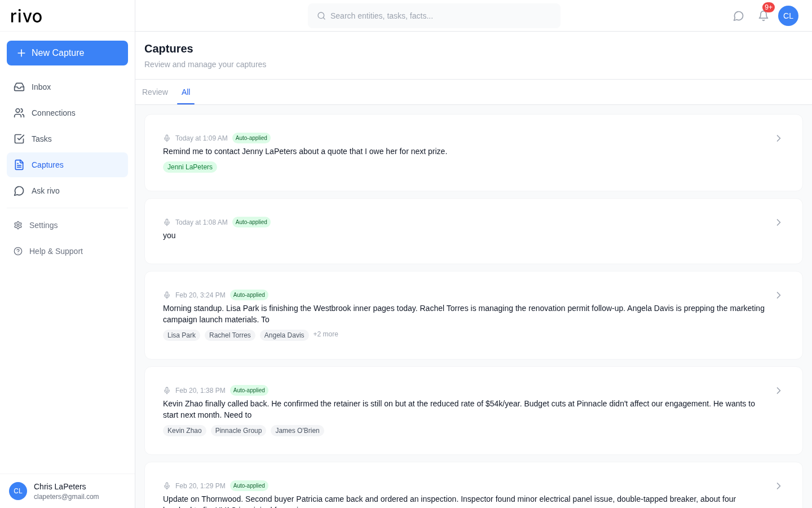Switch to the Review tab
Viewport: 812px width, 508px height.
click(x=155, y=92)
